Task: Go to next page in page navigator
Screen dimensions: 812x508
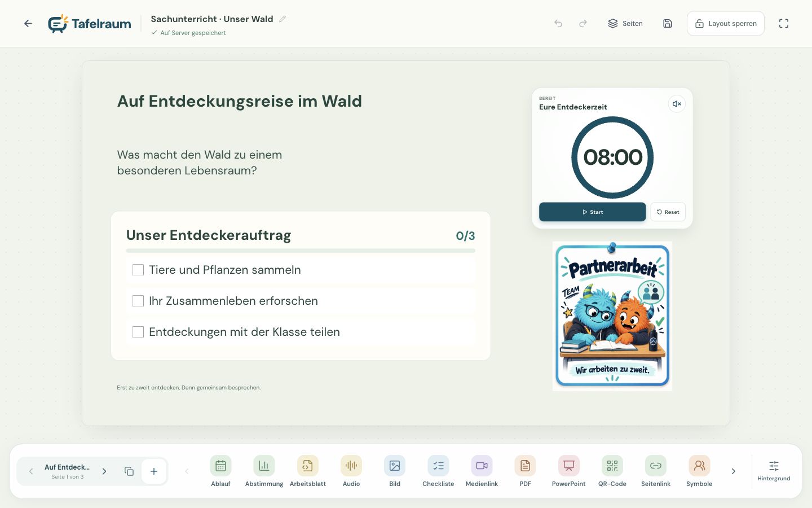Action: click(x=104, y=471)
